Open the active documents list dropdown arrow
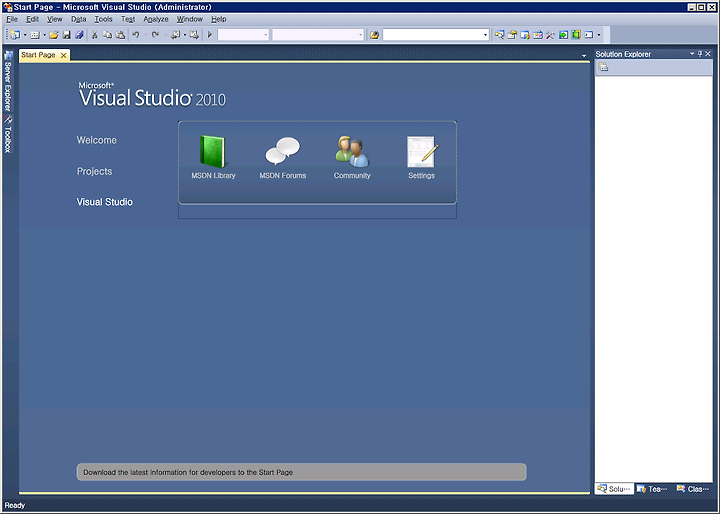This screenshot has width=720, height=514. 584,56
